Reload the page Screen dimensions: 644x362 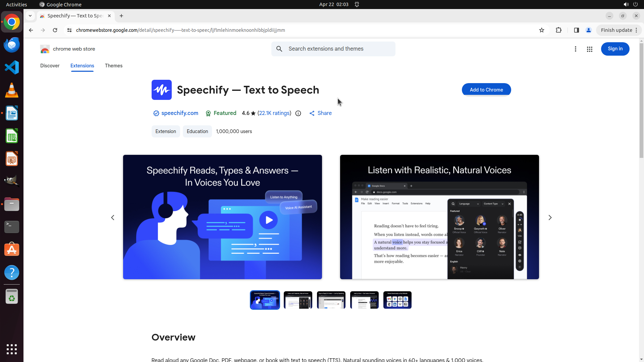point(55,30)
